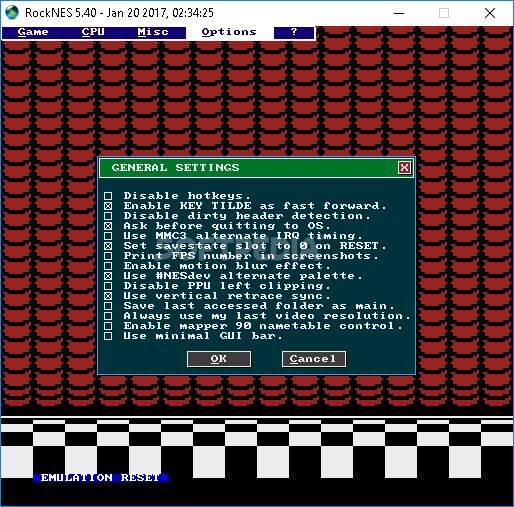
Task: Open the Misc menu
Action: (x=153, y=32)
